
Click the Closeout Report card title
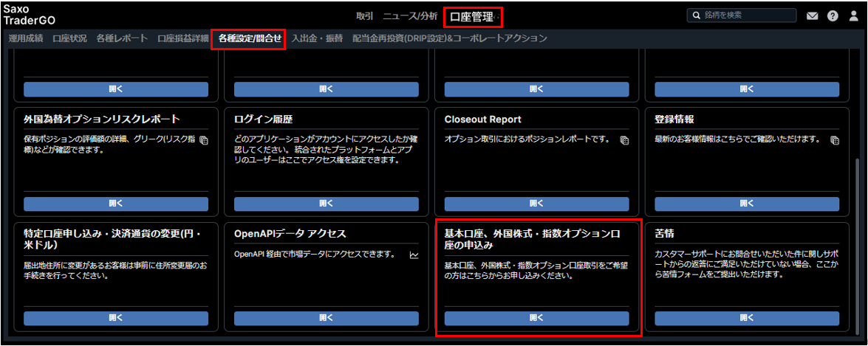point(482,120)
